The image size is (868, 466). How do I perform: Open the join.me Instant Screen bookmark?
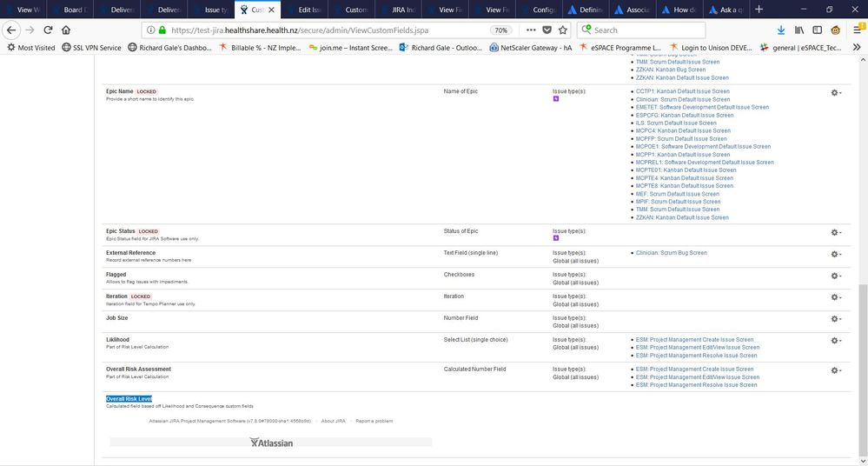point(350,48)
